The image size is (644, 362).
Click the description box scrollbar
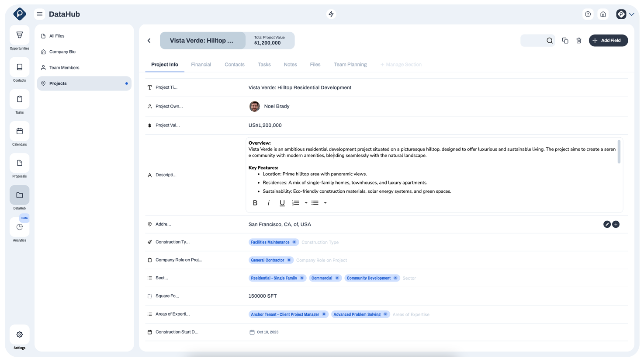(x=619, y=152)
